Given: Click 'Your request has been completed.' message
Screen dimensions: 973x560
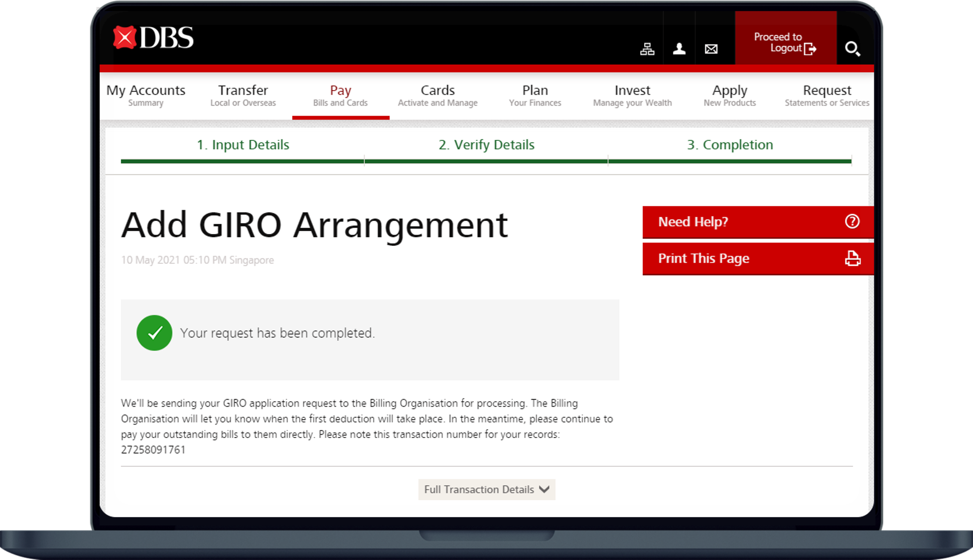Looking at the screenshot, I should tap(278, 333).
